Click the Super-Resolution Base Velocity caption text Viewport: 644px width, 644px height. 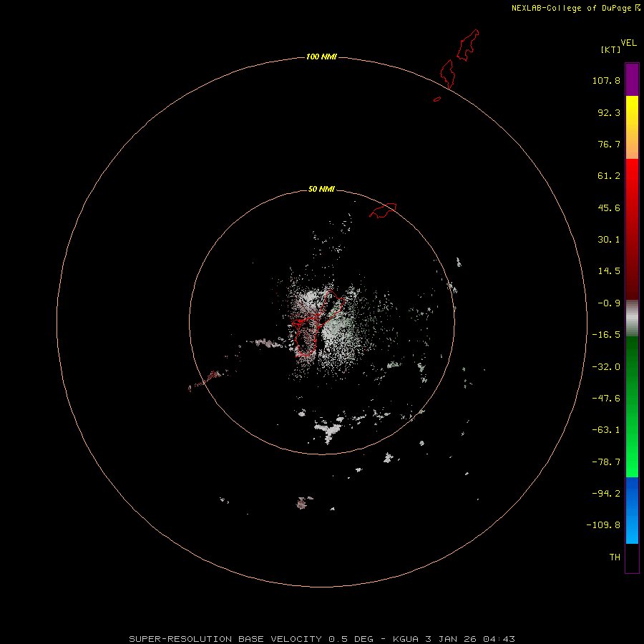pos(321,639)
